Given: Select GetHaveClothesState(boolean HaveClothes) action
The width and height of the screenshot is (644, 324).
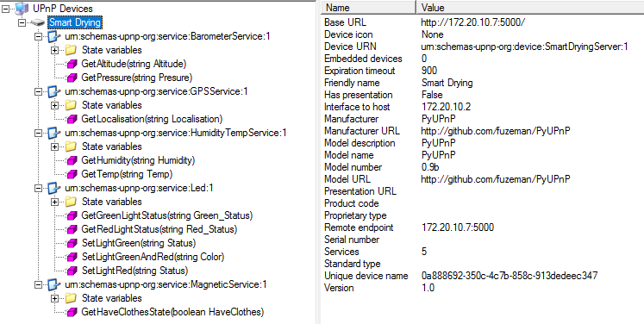Looking at the screenshot, I should coord(172,312).
